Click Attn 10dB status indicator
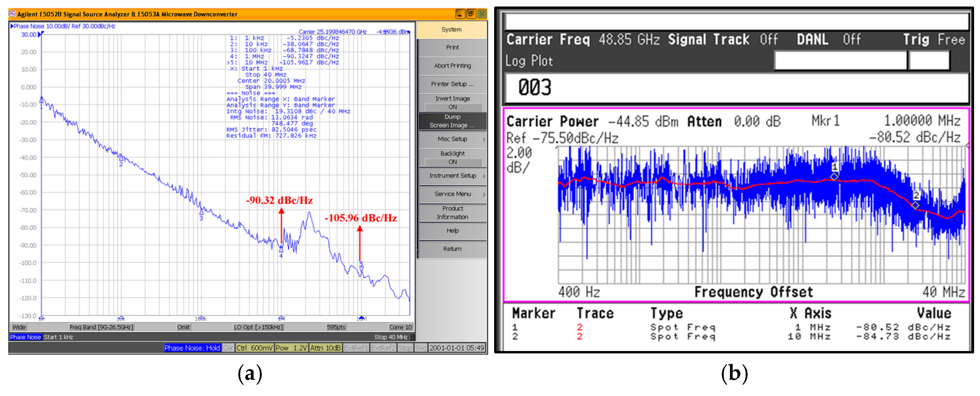Screen dimensions: 980x396 pos(325,348)
